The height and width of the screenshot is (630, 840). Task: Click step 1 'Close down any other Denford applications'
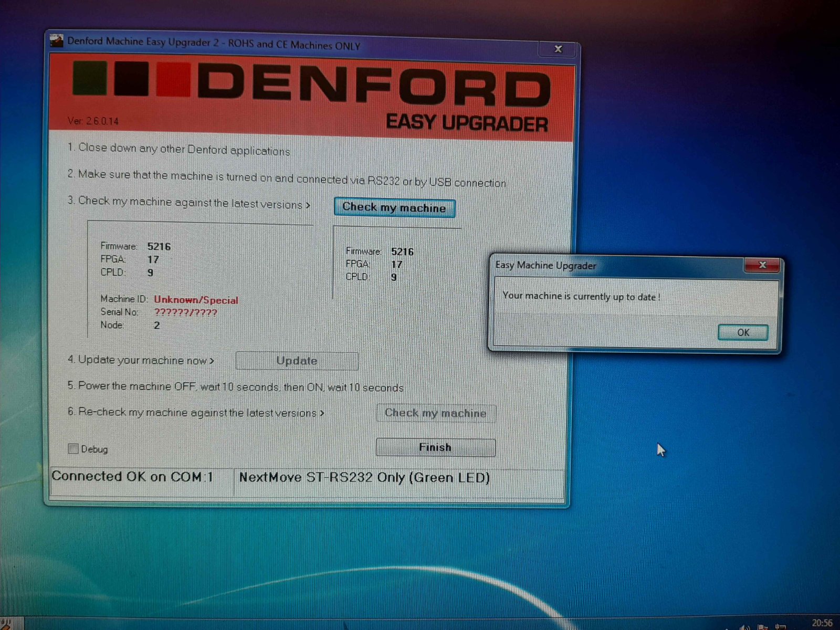coord(178,149)
